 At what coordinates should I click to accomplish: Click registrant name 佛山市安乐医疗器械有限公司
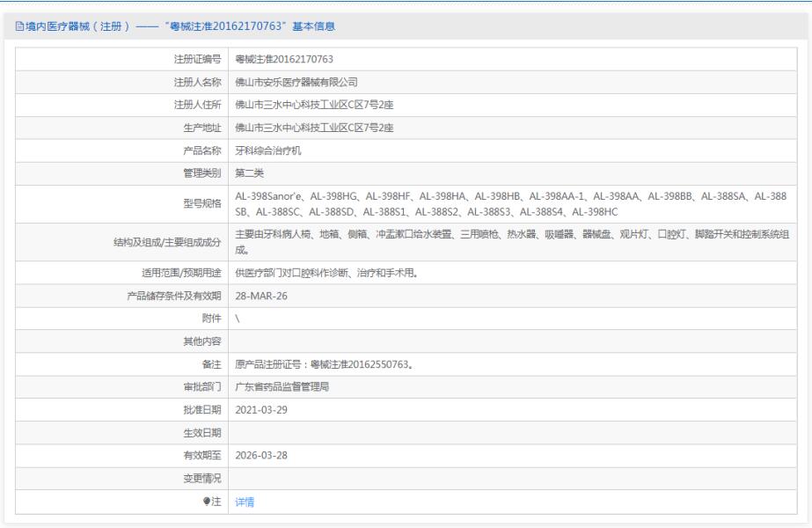[x=296, y=82]
